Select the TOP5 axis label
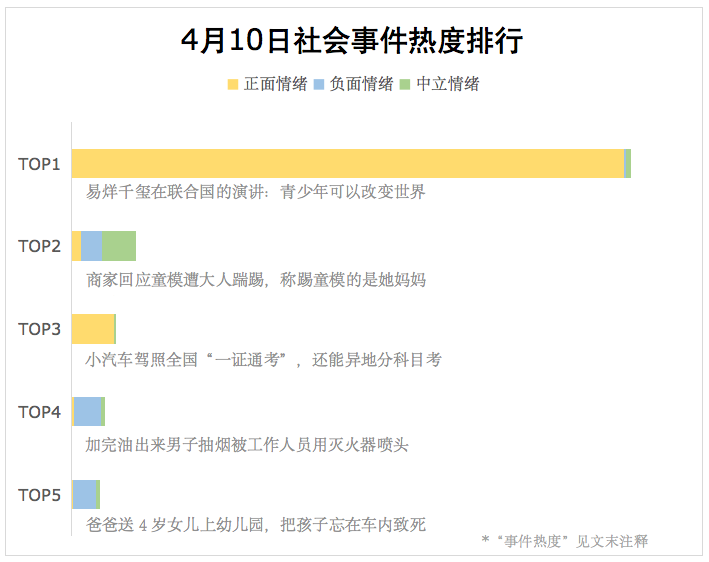This screenshot has height=562, width=709. pyautogui.click(x=40, y=494)
